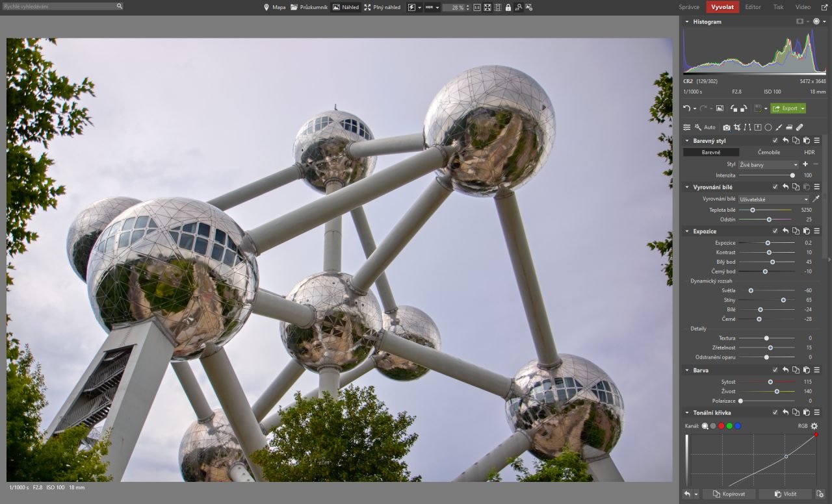Screen dimensions: 832x504
Task: Click the undo arrow icon
Action: pos(686,108)
